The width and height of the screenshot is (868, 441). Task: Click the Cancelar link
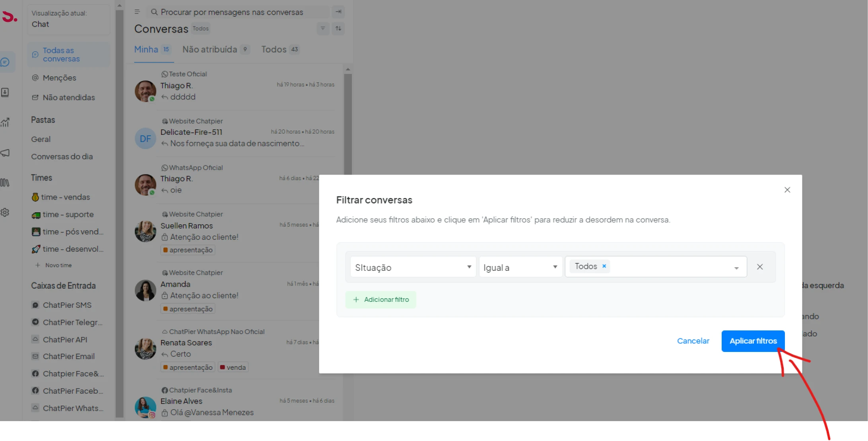pos(693,341)
